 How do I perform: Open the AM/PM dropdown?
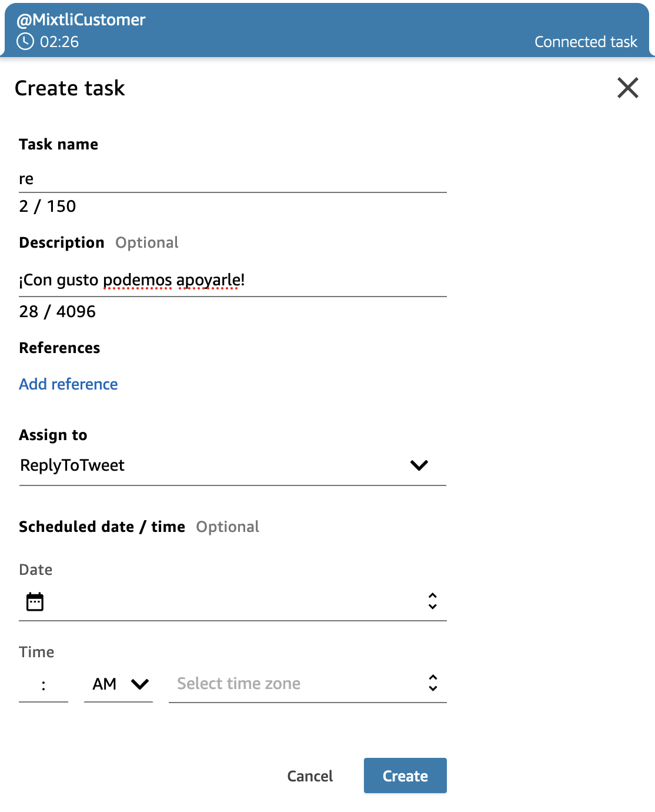(118, 684)
